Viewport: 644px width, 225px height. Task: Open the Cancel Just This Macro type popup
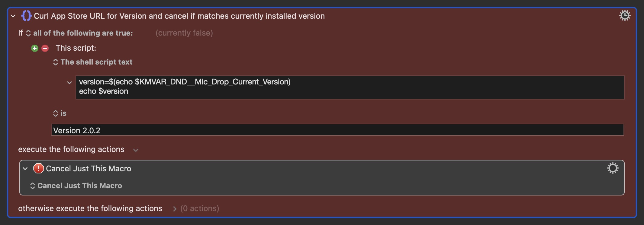(76, 186)
